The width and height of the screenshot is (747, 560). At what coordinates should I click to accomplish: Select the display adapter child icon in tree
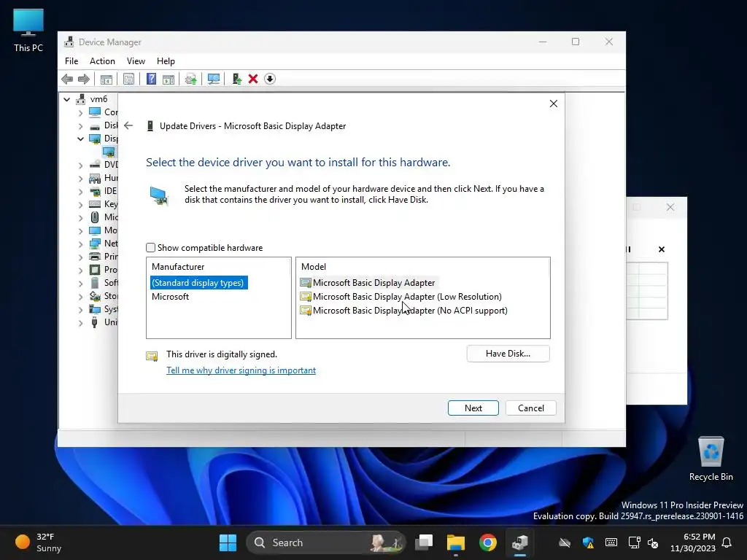(109, 152)
